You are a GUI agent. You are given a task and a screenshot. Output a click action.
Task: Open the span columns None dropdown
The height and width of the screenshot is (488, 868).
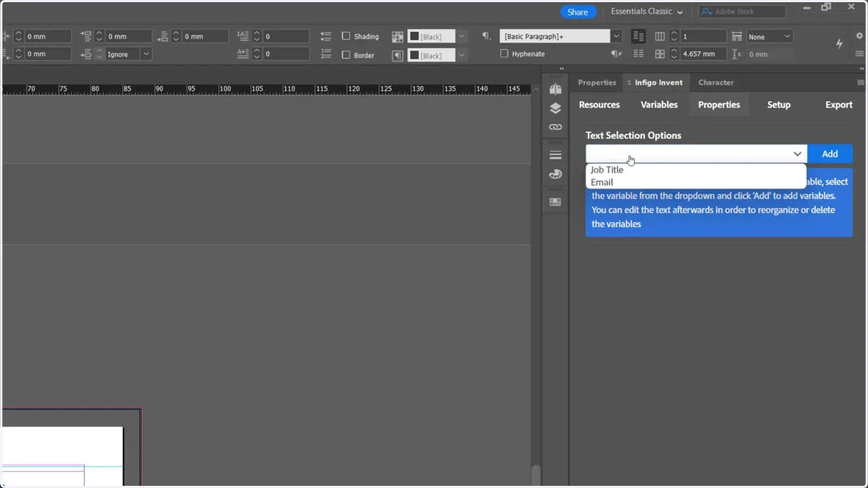(770, 36)
